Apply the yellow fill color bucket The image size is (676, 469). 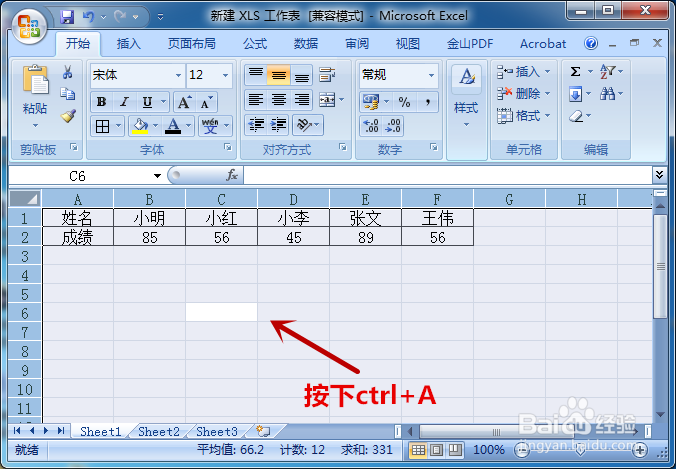pyautogui.click(x=140, y=126)
